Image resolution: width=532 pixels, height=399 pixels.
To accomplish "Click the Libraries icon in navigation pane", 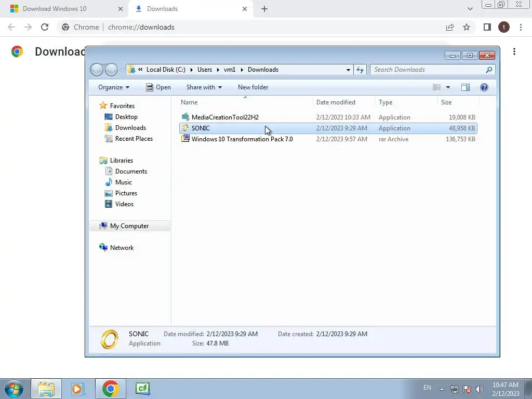I will tap(103, 161).
